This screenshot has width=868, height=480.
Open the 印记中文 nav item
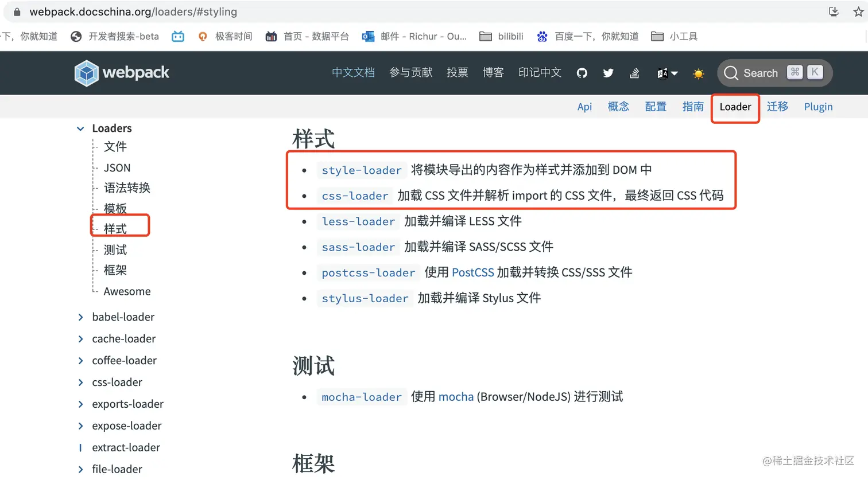(x=540, y=73)
